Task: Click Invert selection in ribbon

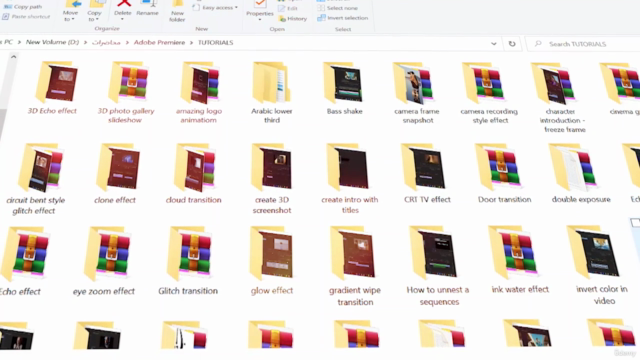Action: tap(343, 18)
